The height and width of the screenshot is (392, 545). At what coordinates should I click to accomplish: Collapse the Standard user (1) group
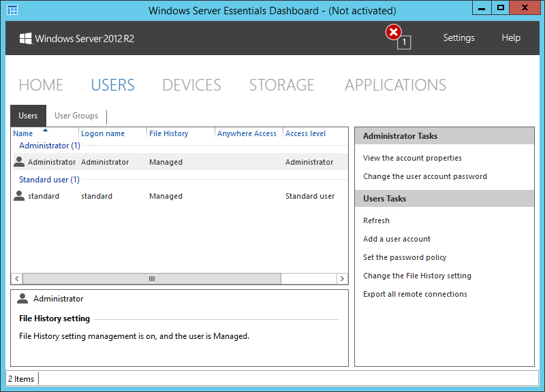pyautogui.click(x=49, y=180)
